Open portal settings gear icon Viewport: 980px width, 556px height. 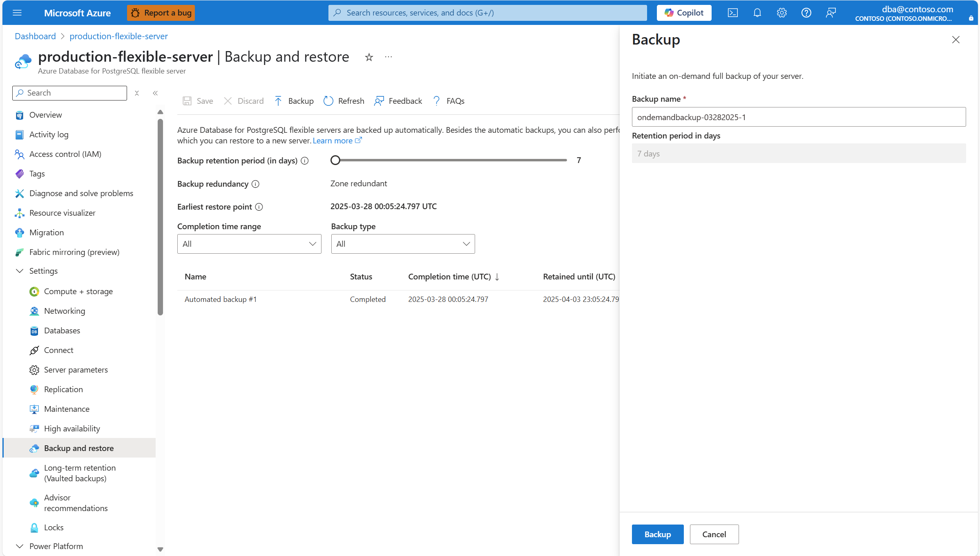tap(781, 13)
